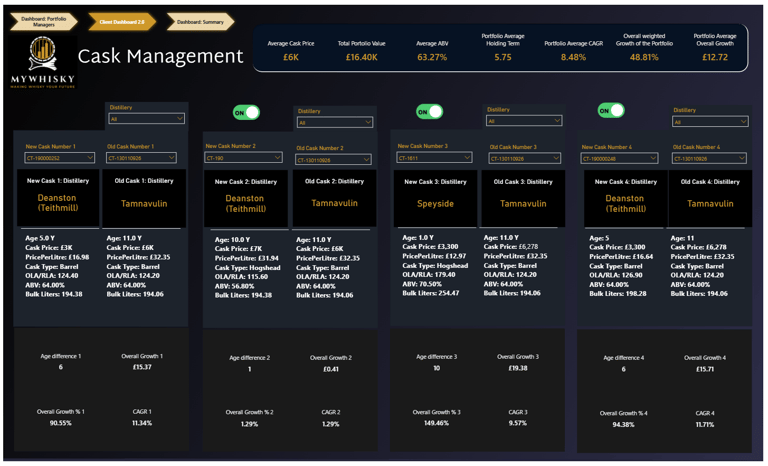Expand the Old Cask Number 4 dropdown
The height and width of the screenshot is (466, 768).
coord(710,158)
